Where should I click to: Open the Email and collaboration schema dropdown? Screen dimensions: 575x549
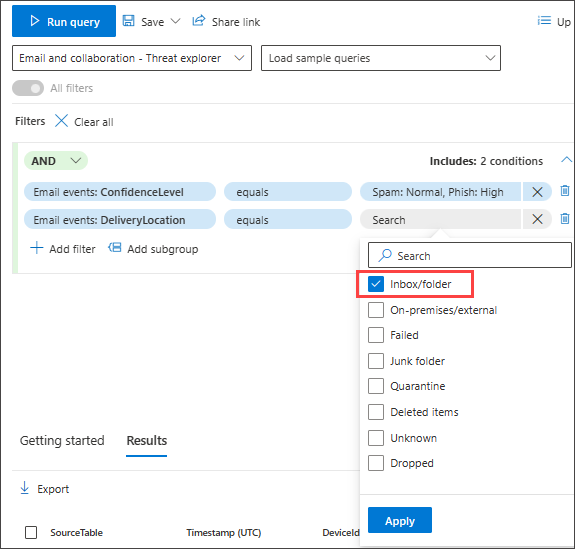pyautogui.click(x=132, y=58)
